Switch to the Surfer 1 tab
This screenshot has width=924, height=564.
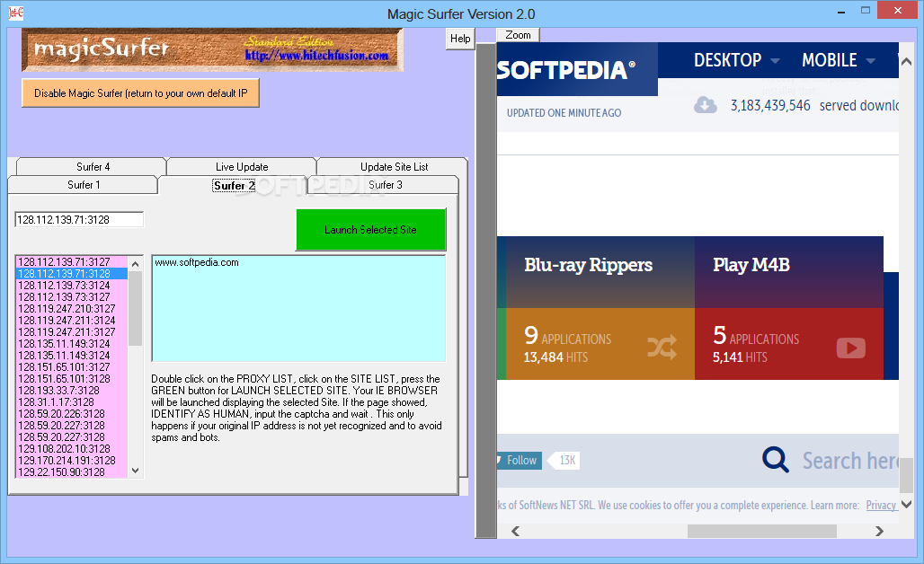(83, 185)
